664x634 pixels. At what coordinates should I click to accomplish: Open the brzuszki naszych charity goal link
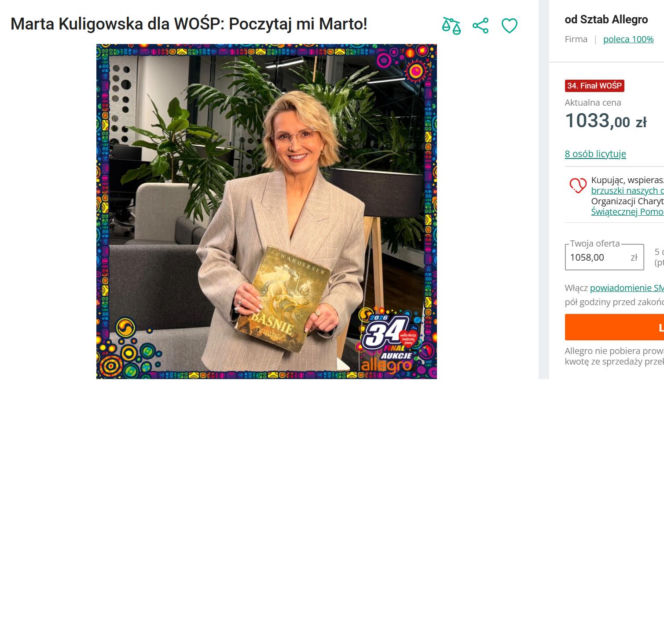tap(627, 191)
